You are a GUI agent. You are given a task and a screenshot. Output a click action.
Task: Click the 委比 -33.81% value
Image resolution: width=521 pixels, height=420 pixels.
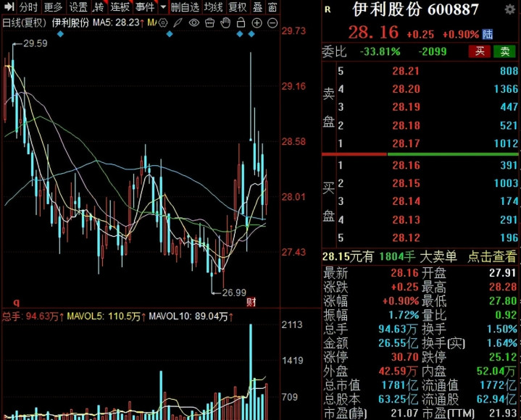380,51
